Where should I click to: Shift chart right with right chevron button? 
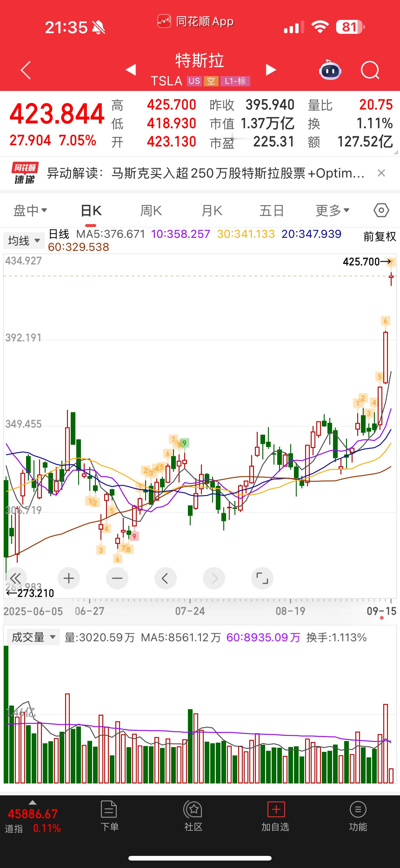214,578
